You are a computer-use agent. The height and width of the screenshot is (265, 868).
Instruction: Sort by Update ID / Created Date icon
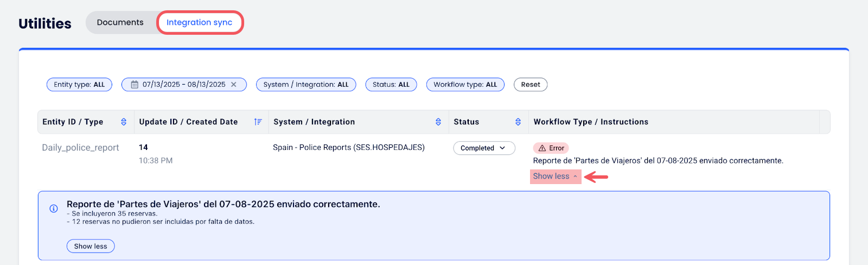258,122
